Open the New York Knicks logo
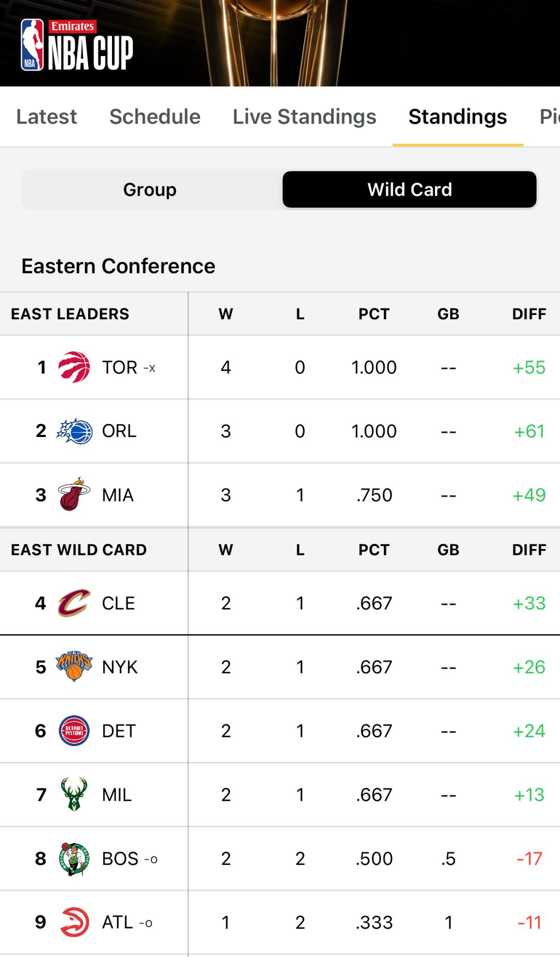The height and width of the screenshot is (957, 560). pyautogui.click(x=74, y=667)
